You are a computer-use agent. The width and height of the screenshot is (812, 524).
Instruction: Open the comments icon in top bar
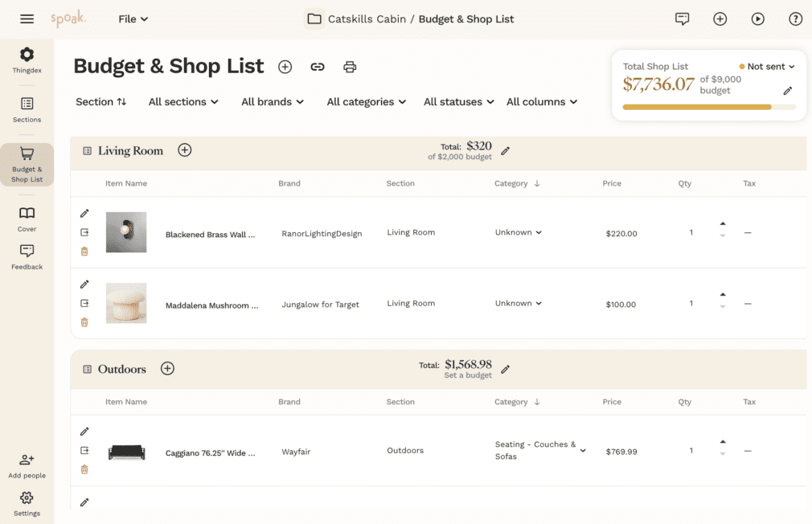(x=683, y=19)
